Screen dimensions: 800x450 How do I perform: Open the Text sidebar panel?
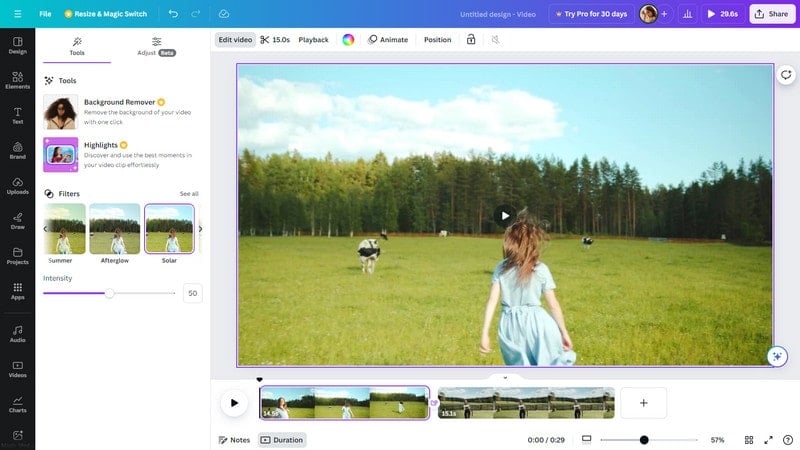[x=17, y=116]
